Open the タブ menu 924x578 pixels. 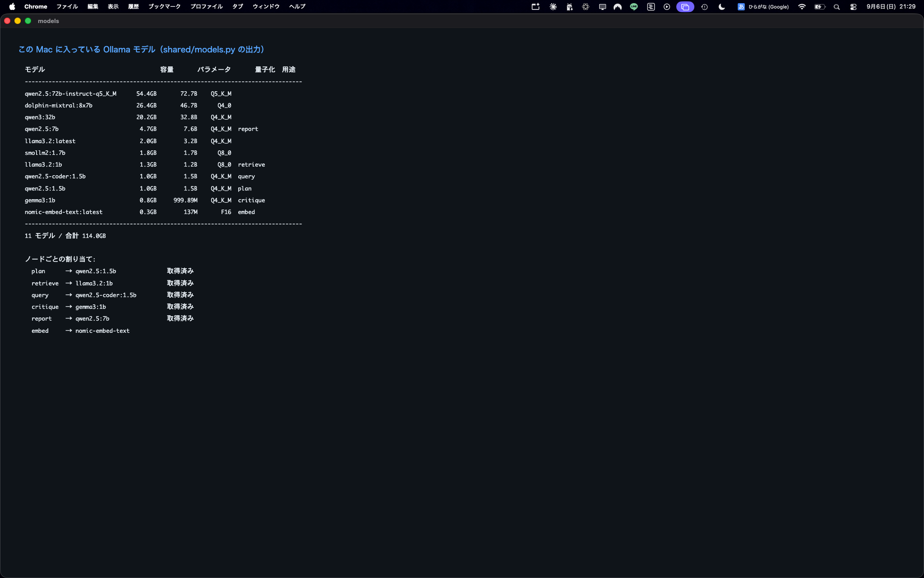(x=238, y=7)
